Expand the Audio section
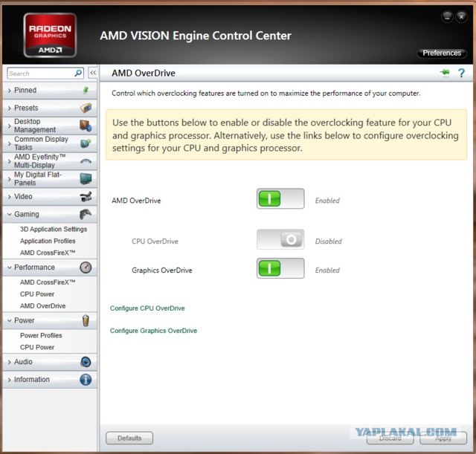This screenshot has width=476, height=454. click(x=50, y=362)
